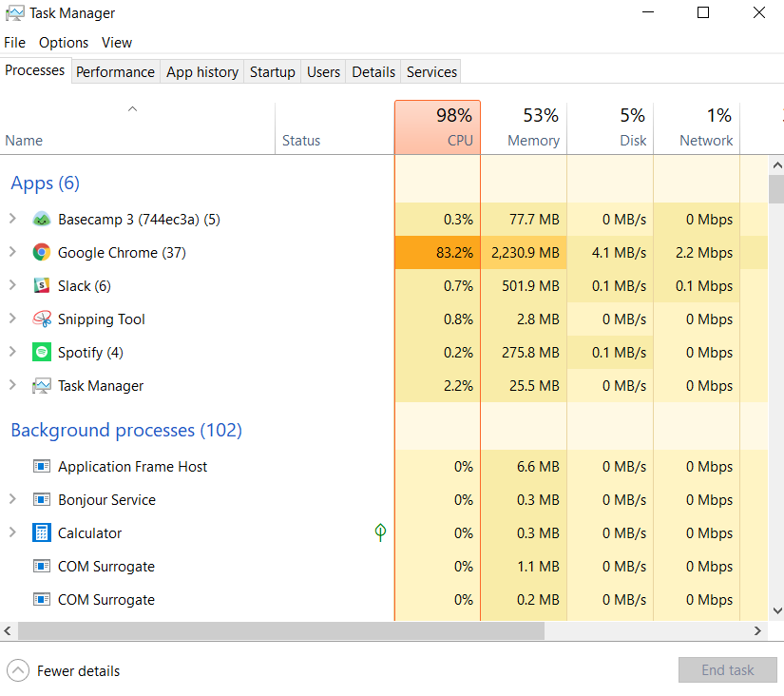
Task: Click the Google Chrome icon
Action: 42,252
